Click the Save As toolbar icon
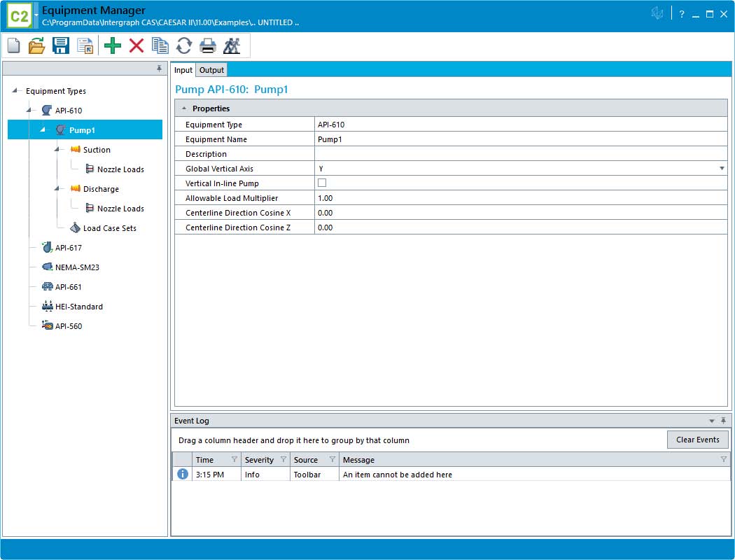This screenshot has height=560, width=735. point(85,45)
